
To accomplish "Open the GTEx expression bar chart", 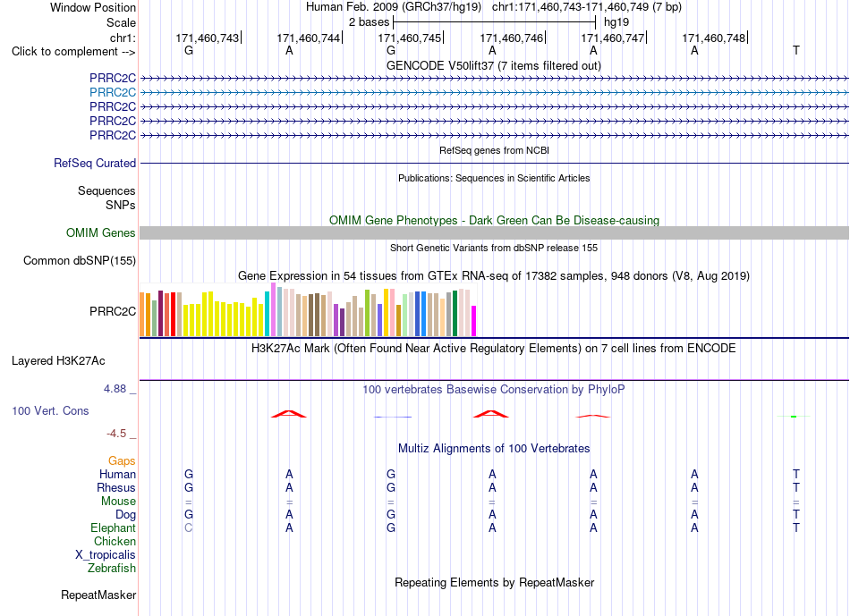I will pos(308,310).
